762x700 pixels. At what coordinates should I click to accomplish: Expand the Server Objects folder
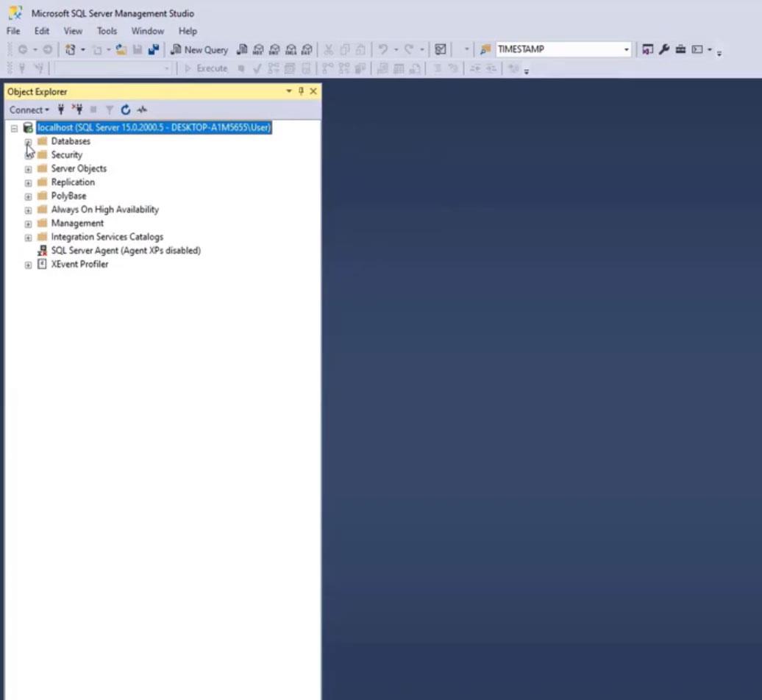point(28,169)
